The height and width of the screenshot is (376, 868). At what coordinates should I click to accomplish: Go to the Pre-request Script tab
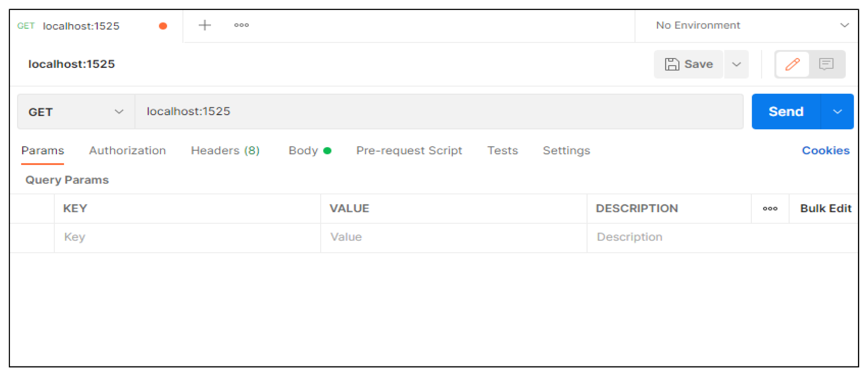point(409,150)
